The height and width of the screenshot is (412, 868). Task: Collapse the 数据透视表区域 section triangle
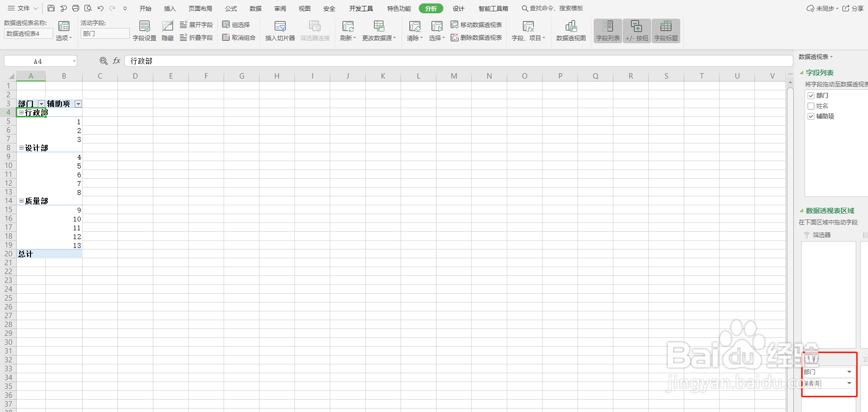802,211
